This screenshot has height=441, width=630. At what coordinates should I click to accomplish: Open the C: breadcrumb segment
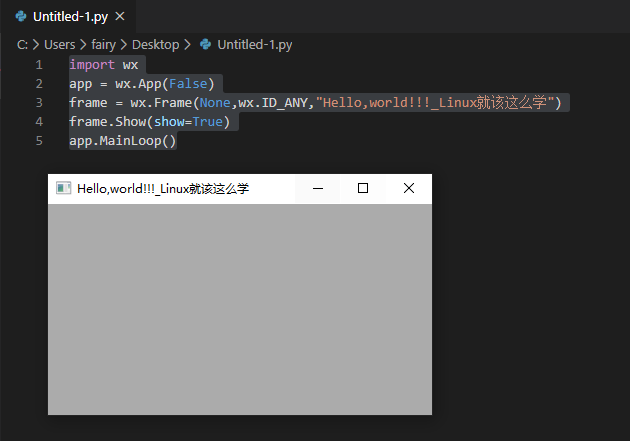pos(22,45)
